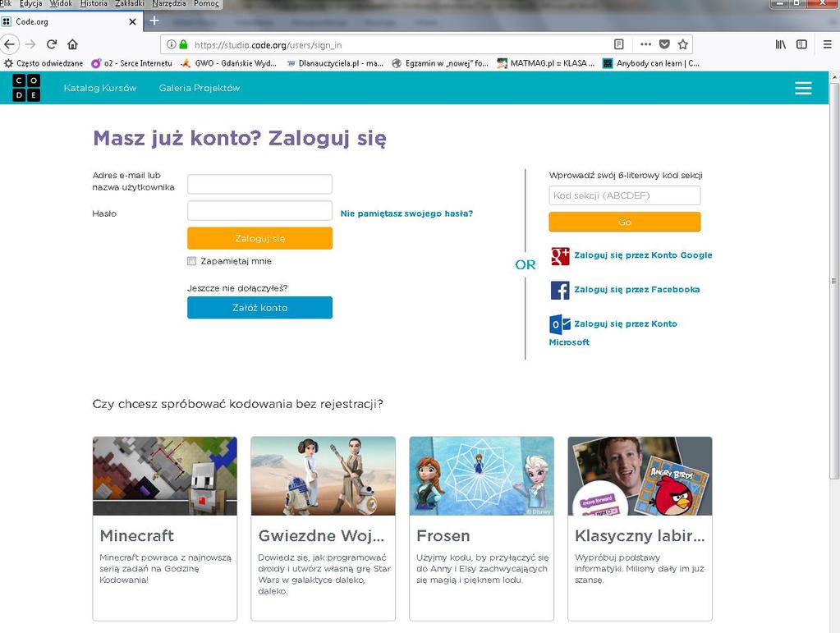The width and height of the screenshot is (840, 633).
Task: Open Anybody can learn bookmark
Action: 651,63
